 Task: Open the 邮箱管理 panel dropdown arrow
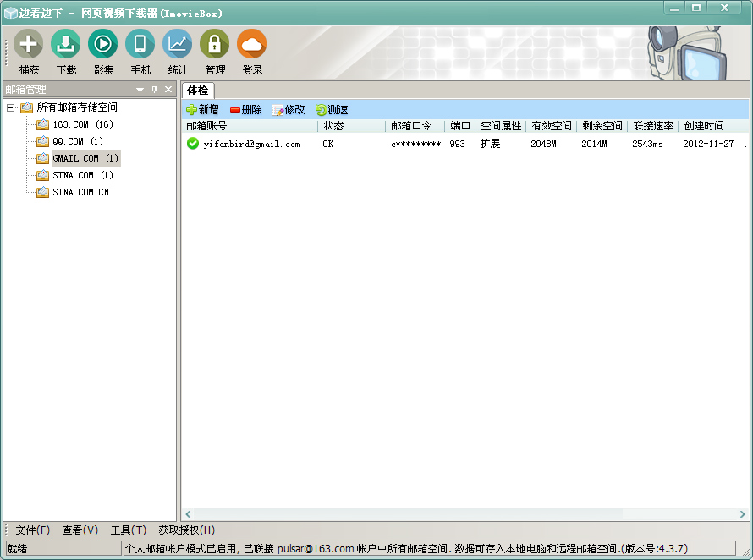click(140, 90)
